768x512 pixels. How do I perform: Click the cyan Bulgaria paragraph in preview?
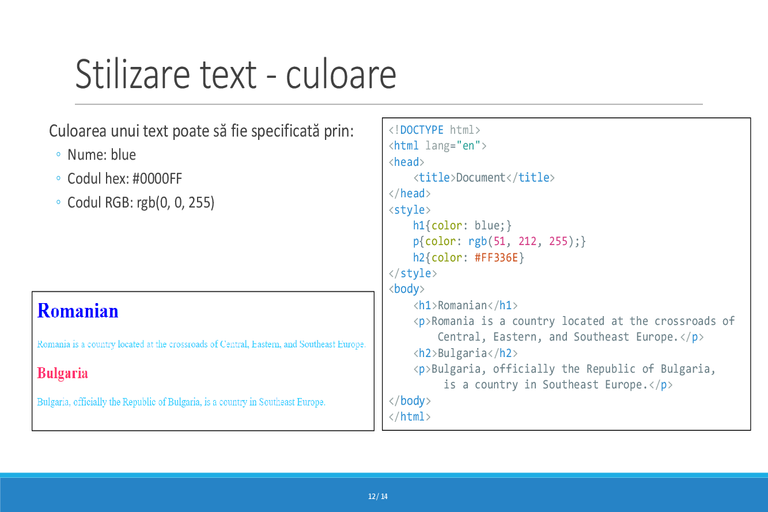coord(181,402)
